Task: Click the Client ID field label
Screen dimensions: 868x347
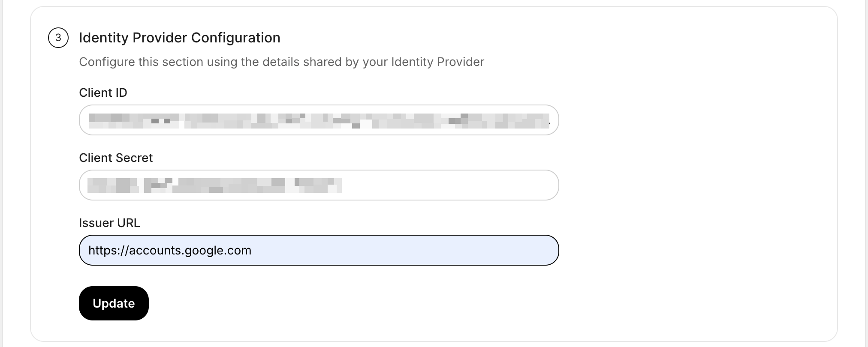Action: click(103, 93)
